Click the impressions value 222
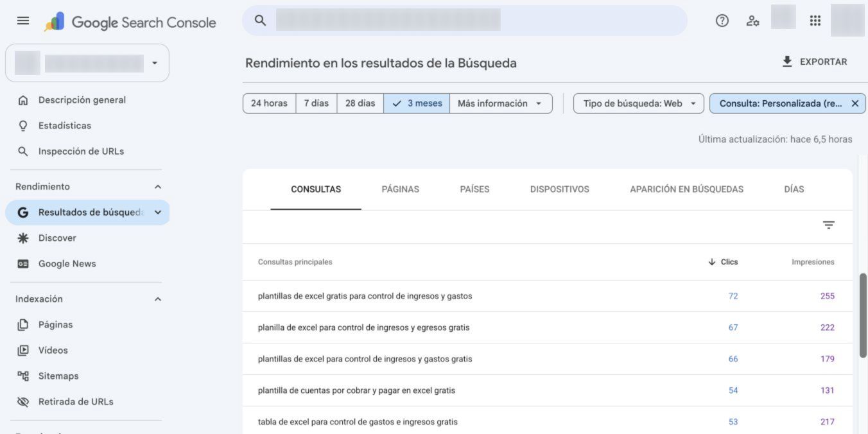The height and width of the screenshot is (434, 868). [828, 327]
